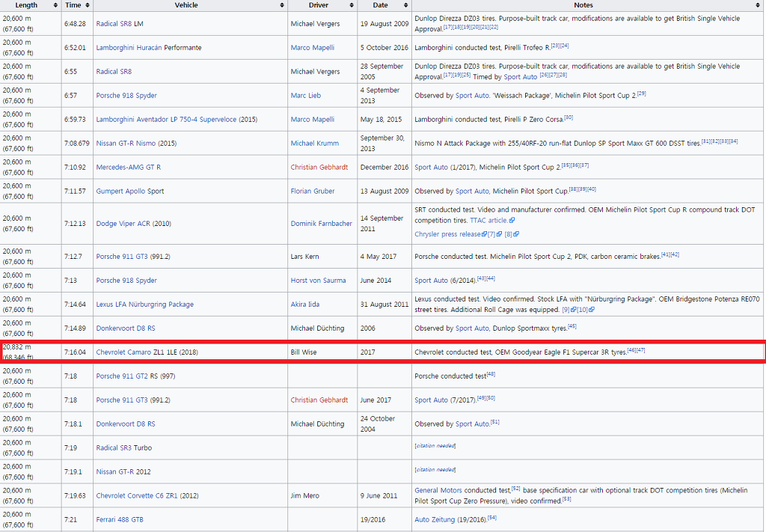
Task: Open Sport Auto link in Gumpert Apollo row
Action: [472, 191]
